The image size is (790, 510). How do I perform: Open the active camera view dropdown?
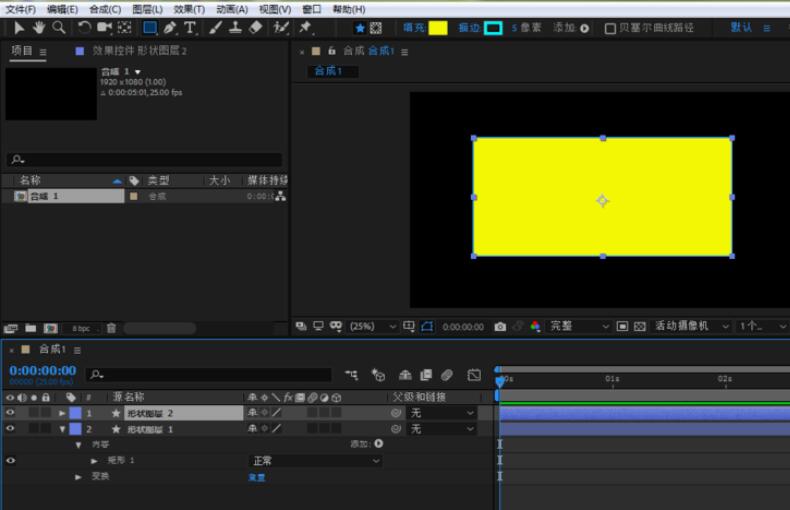click(692, 327)
